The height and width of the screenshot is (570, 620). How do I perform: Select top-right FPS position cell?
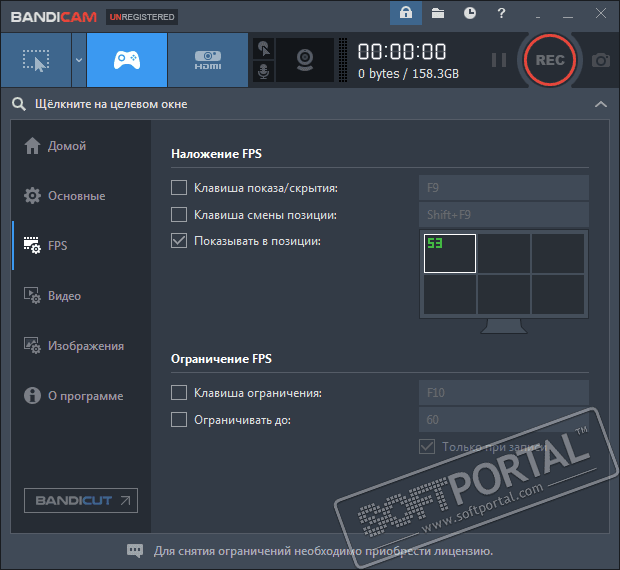click(558, 253)
